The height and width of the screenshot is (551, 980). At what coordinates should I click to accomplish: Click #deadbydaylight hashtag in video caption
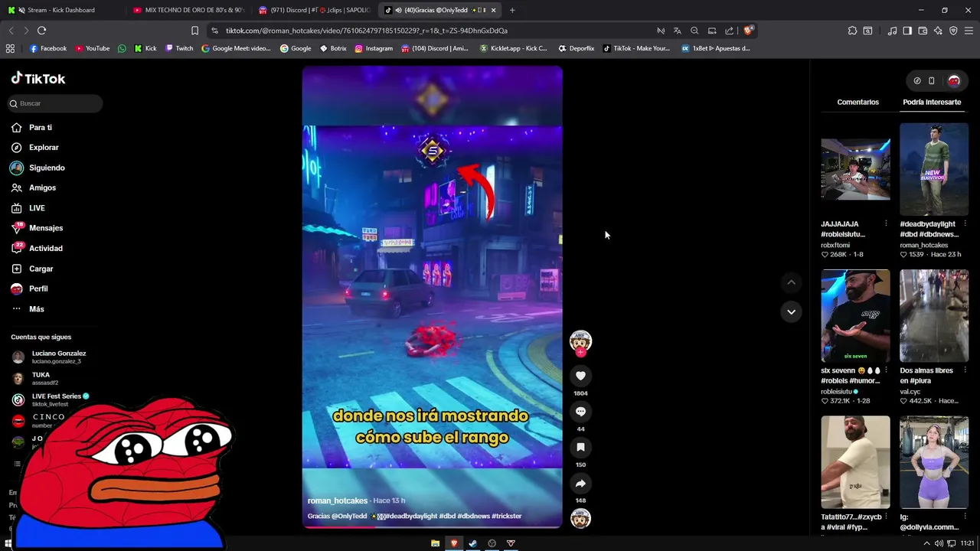[411, 517]
